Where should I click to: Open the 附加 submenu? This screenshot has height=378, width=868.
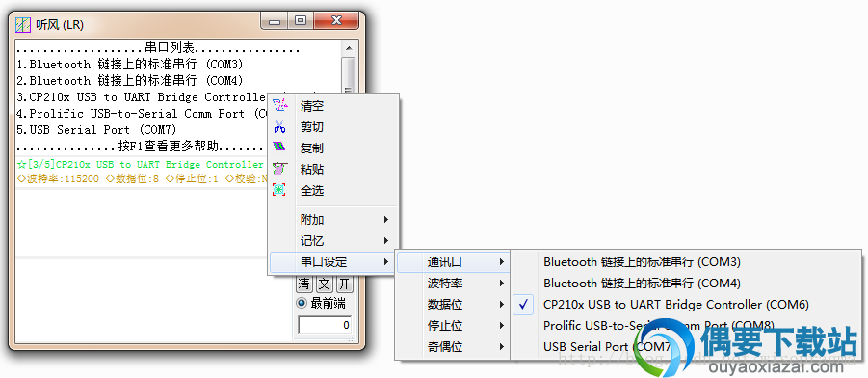pyautogui.click(x=333, y=220)
